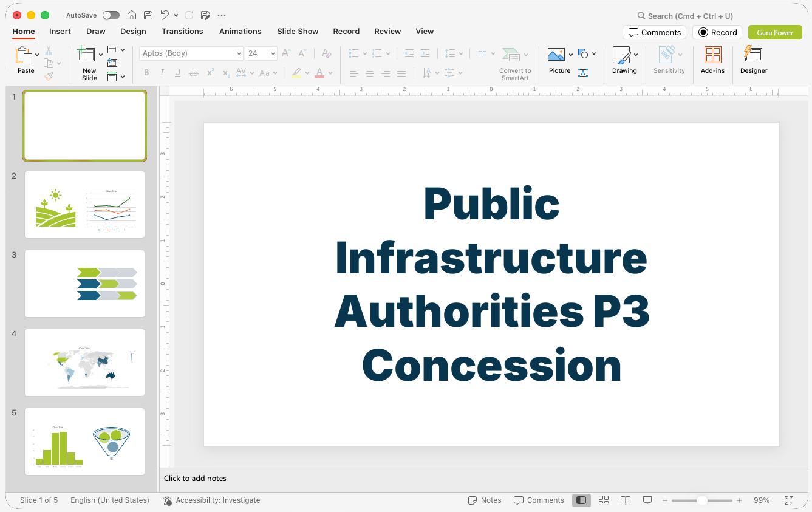Click the Align Right icon
This screenshot has width=812, height=512.
pos(386,73)
